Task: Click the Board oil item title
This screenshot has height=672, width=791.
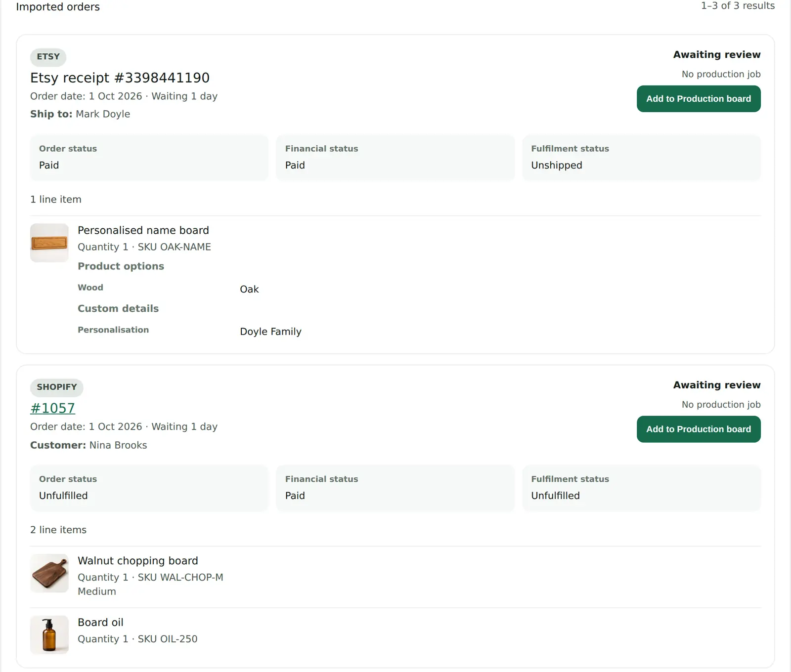Action: 100,623
